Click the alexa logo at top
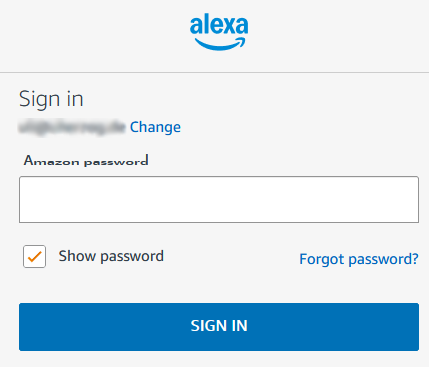Viewport: 429px width, 367px height. point(219,32)
